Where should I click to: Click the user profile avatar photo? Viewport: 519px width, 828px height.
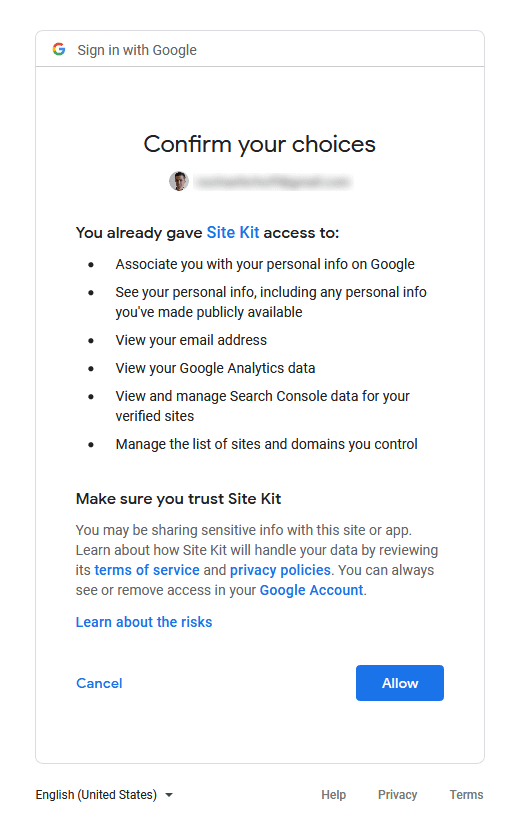click(x=178, y=181)
